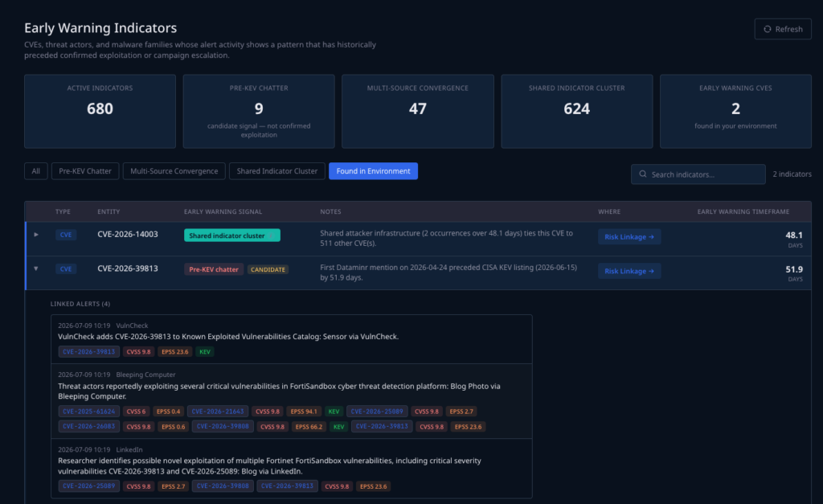Screen dimensions: 823x504
Task: Click CVE-2026-25089 tag in the Bleeping Computer alert
Action: pos(377,412)
